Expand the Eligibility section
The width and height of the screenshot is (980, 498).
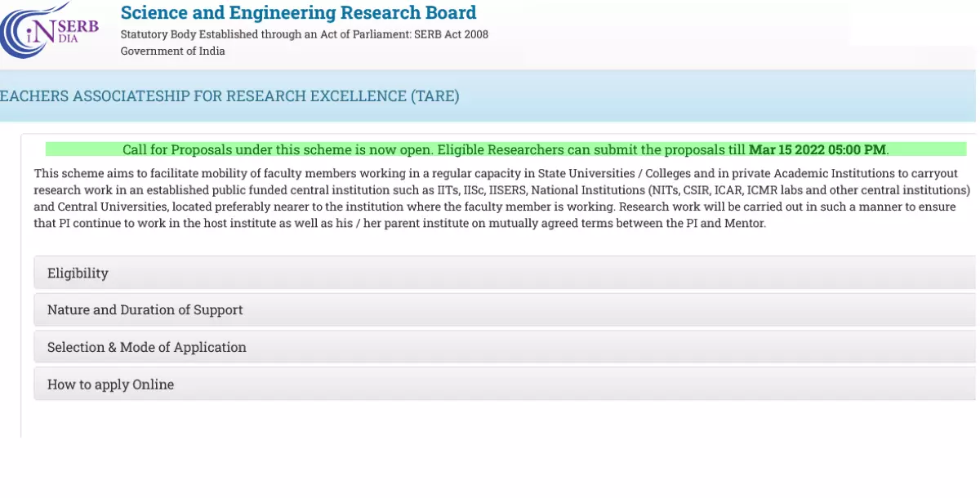pyautogui.click(x=505, y=273)
